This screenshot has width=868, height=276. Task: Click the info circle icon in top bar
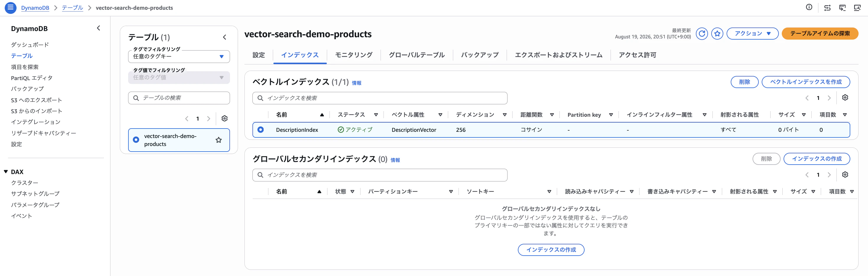coord(809,7)
